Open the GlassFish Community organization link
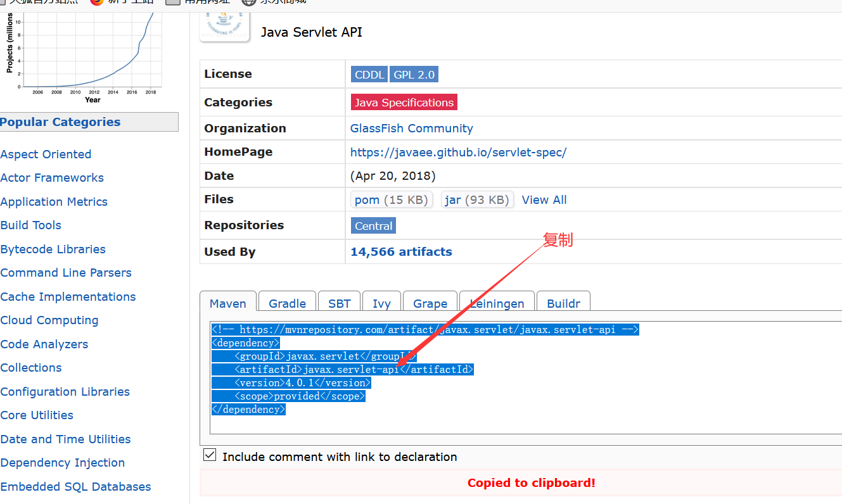The width and height of the screenshot is (842, 504). pos(412,128)
